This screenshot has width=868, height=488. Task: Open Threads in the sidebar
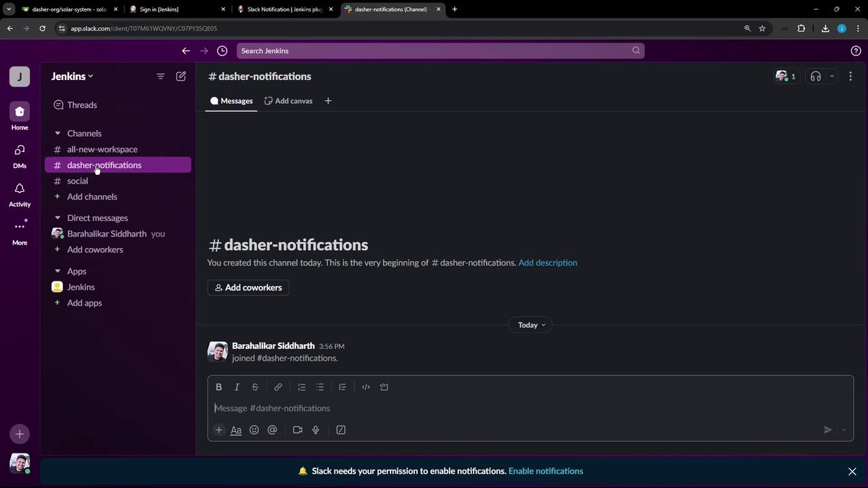(118, 105)
